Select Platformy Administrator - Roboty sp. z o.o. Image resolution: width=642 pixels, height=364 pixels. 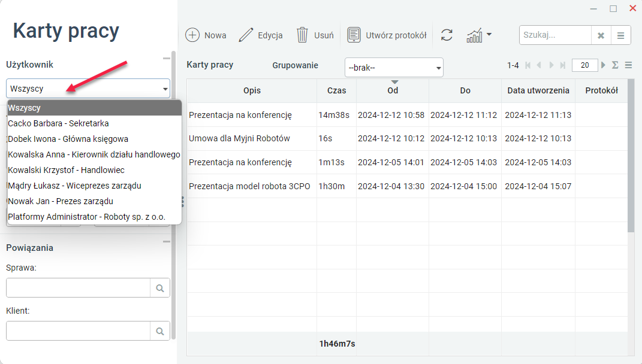coord(94,217)
